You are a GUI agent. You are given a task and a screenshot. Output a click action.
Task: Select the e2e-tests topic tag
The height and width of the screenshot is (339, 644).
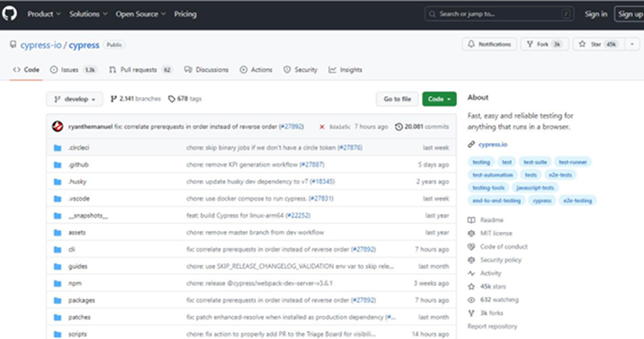(560, 174)
